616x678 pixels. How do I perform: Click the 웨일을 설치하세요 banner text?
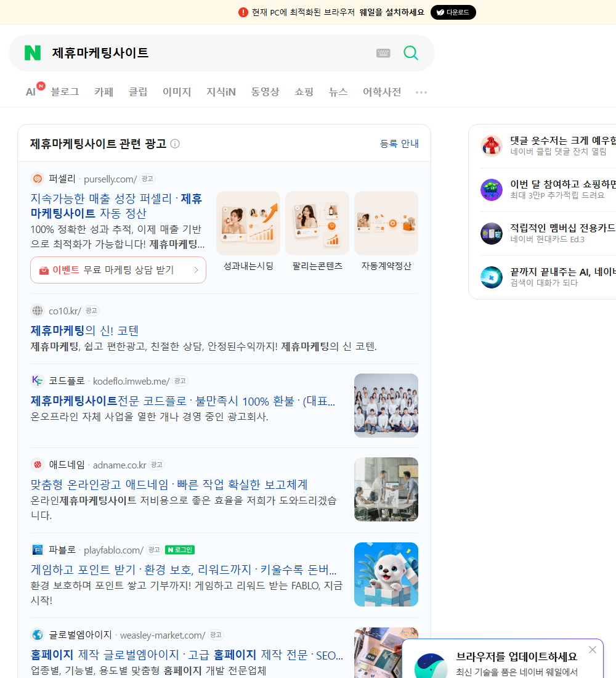(x=392, y=12)
